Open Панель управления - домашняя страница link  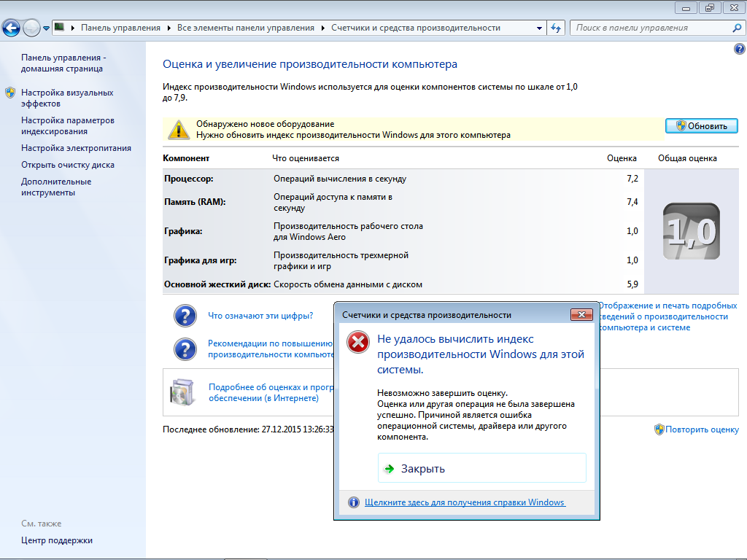click(x=64, y=63)
